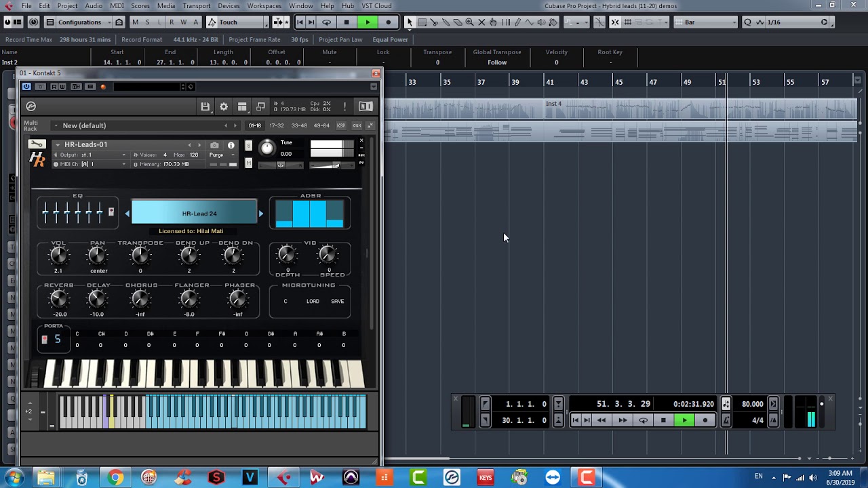Screen dimensions: 868x488
Task: Click transport panel Stop button
Action: (x=663, y=420)
